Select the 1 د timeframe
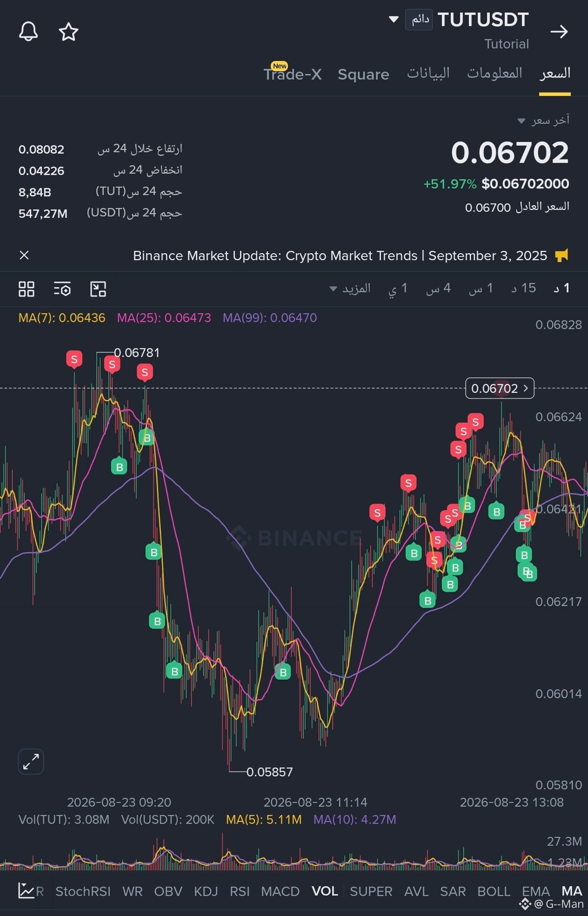The width and height of the screenshot is (588, 916). coord(561,288)
